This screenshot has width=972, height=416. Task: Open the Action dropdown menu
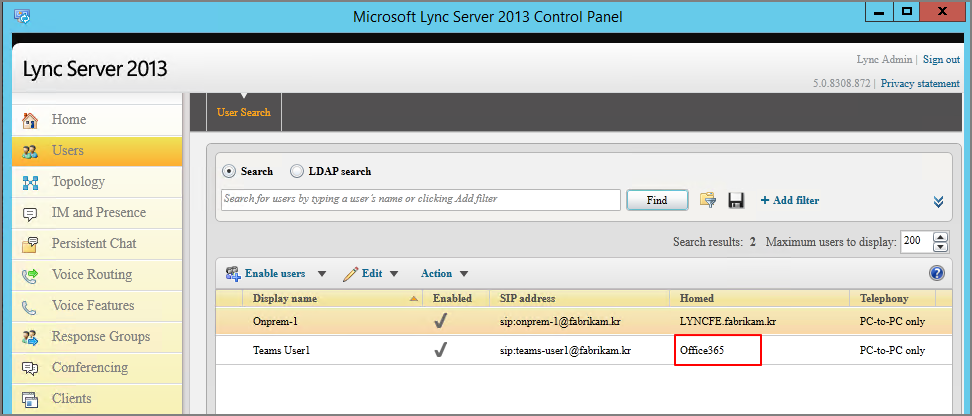pyautogui.click(x=444, y=273)
